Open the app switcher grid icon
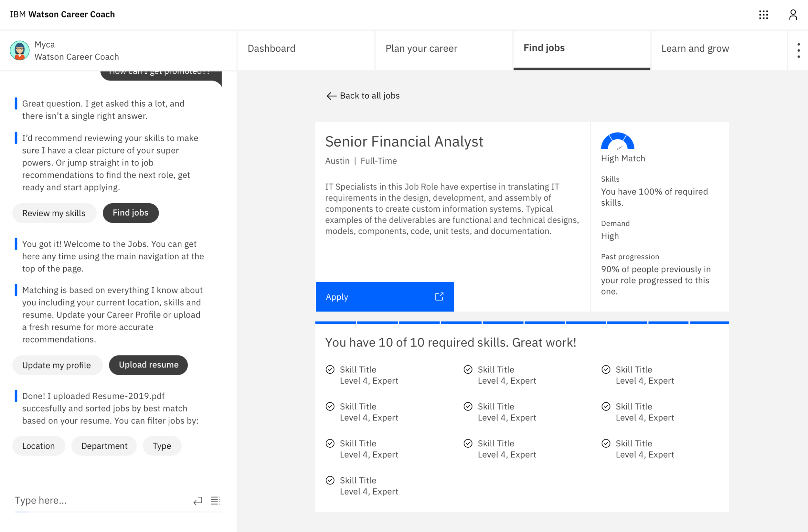Screen dimensions: 808x532 (763, 15)
